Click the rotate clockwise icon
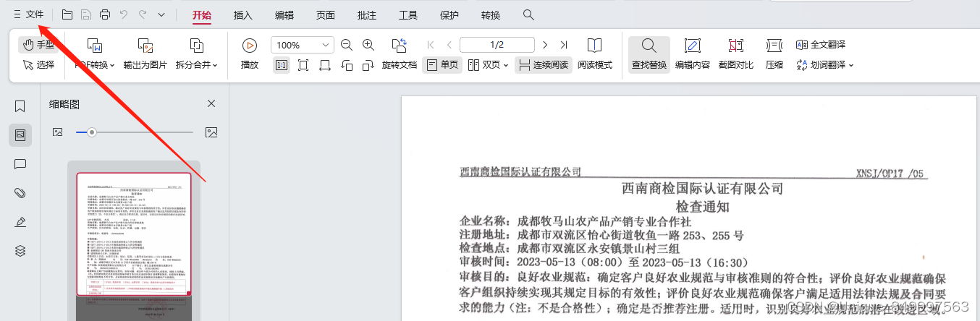 (368, 65)
